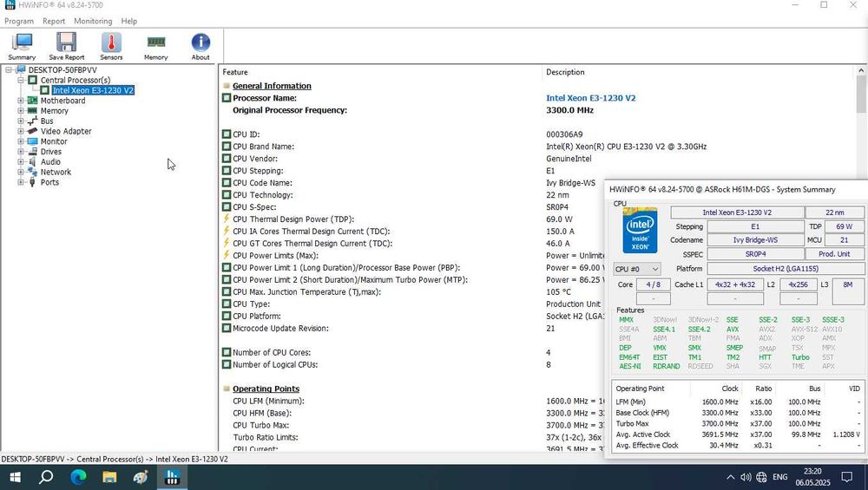Expand the Motherboard tree node

click(21, 101)
